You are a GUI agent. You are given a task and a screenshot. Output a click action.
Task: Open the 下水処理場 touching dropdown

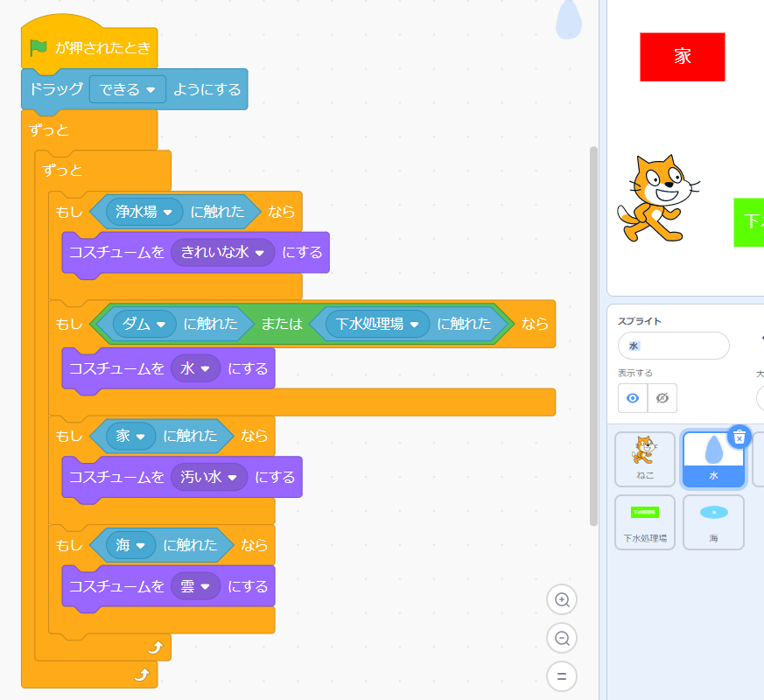(x=378, y=324)
